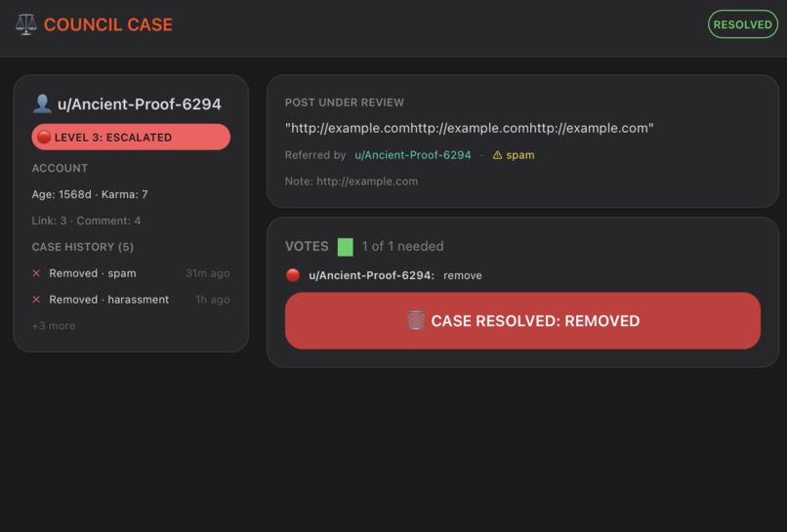The height and width of the screenshot is (532, 787).
Task: Select Age: 1568d · Karma: 7 text
Action: [90, 194]
